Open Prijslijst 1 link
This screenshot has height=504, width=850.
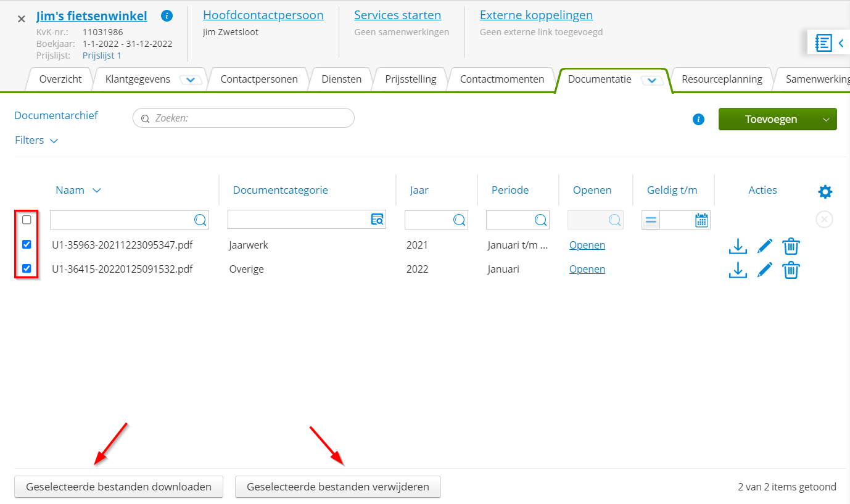pos(102,55)
